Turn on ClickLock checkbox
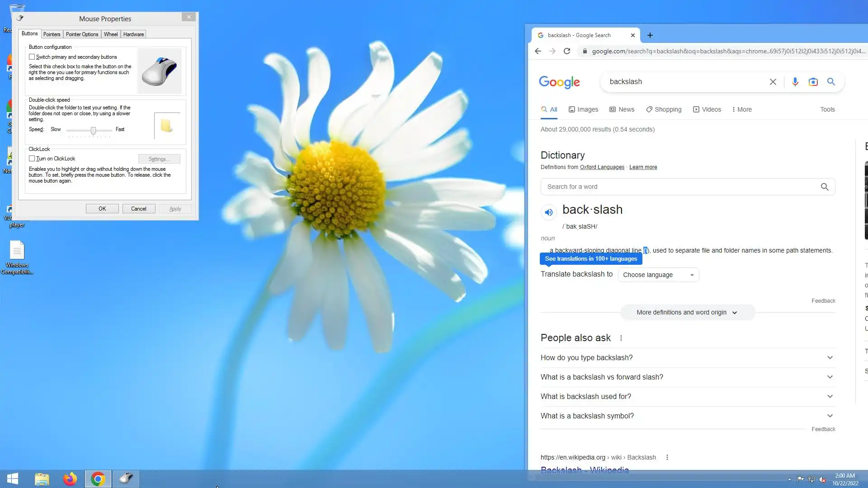Image resolution: width=868 pixels, height=488 pixels. click(32, 159)
